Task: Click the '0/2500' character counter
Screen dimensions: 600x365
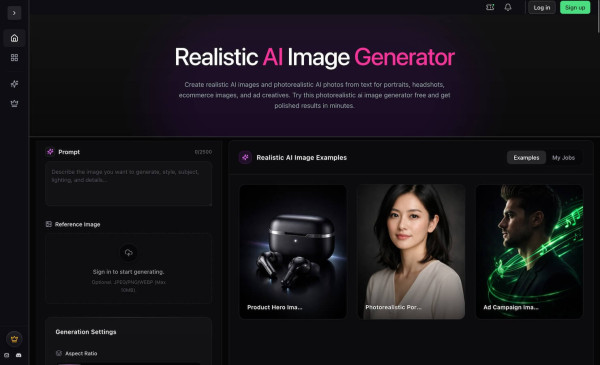Action: tap(203, 152)
